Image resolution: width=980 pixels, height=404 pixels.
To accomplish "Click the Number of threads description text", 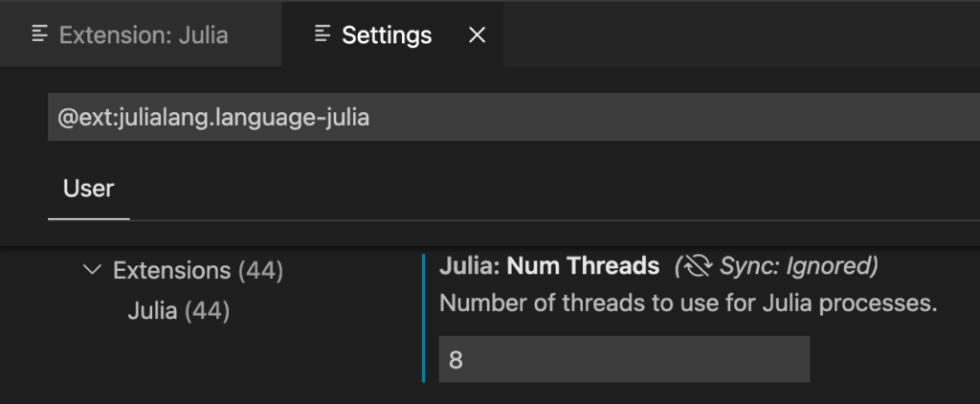I will click(688, 303).
